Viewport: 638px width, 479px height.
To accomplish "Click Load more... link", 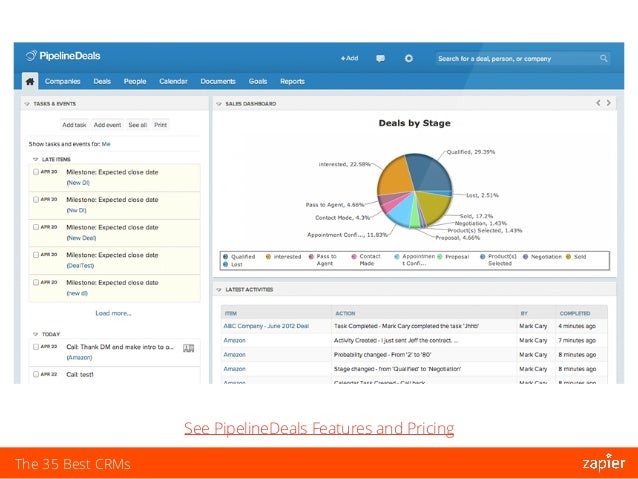I will point(114,313).
